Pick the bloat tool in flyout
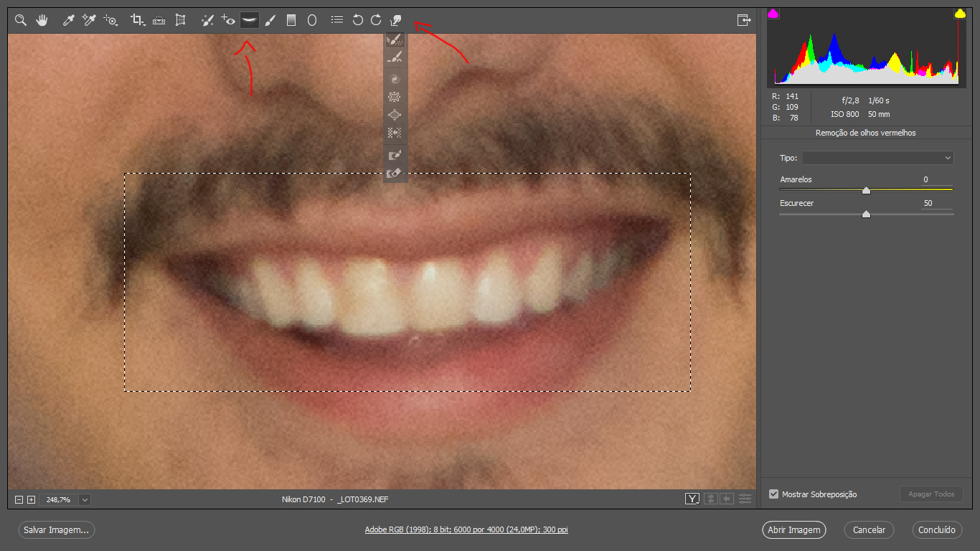The width and height of the screenshot is (980, 551). click(x=395, y=115)
